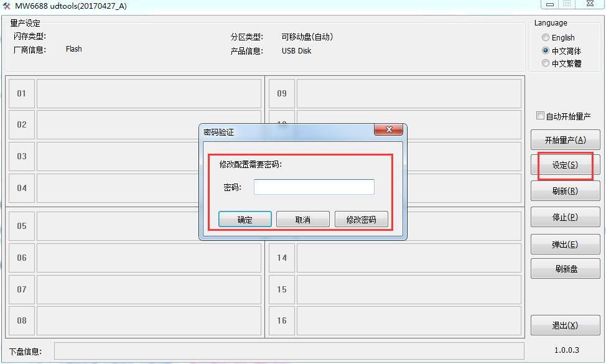Select port slot 05

(x=22, y=226)
